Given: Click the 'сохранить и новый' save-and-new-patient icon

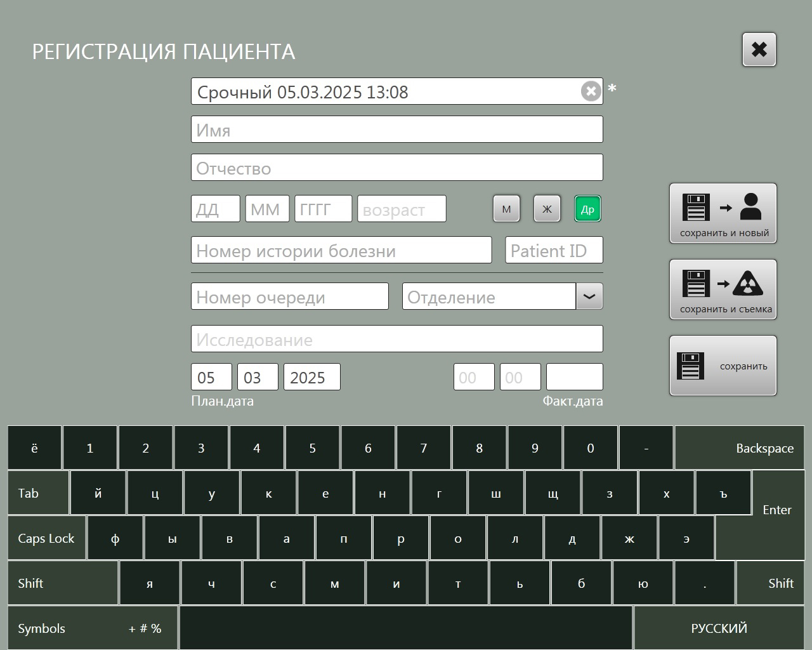Looking at the screenshot, I should (723, 213).
